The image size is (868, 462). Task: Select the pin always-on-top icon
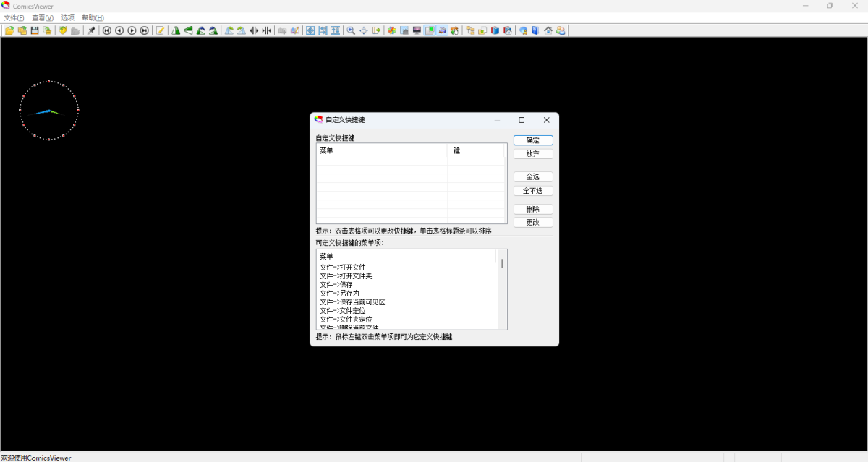[91, 30]
